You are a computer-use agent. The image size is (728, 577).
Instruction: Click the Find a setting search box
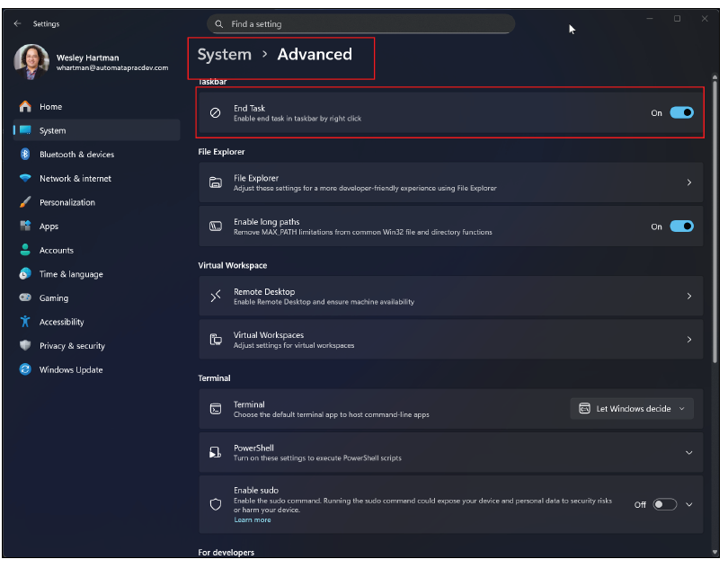[361, 24]
